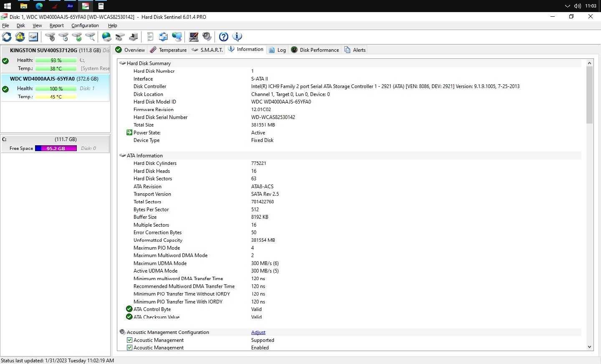The height and width of the screenshot is (364, 601).
Task: Click the disk test icon with green checkmark
Action: (77, 37)
